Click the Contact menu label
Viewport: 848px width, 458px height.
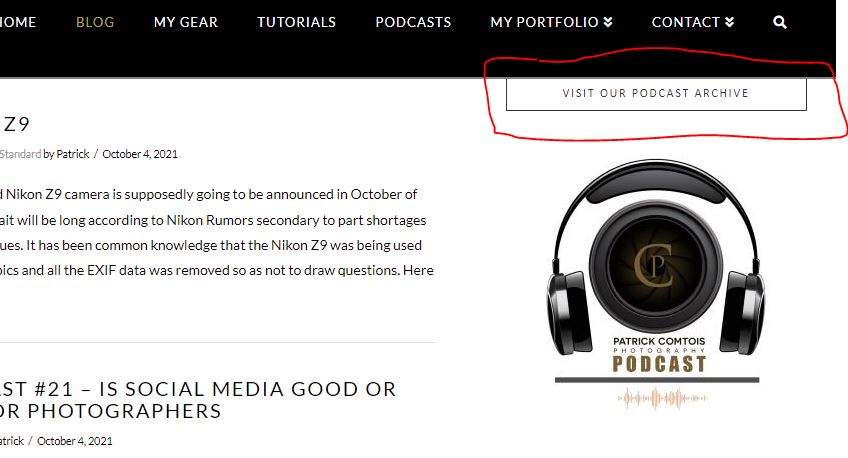click(x=686, y=22)
